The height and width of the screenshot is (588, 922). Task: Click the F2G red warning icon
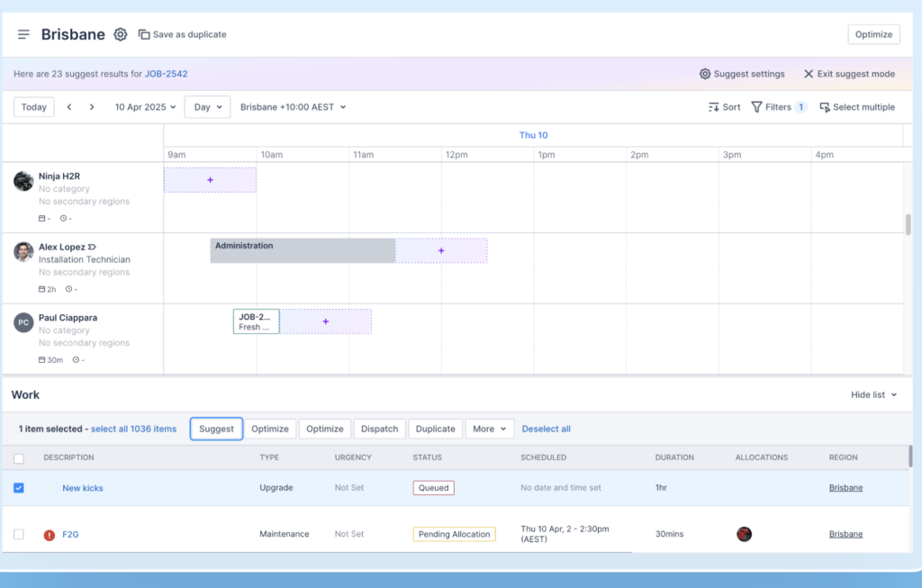[x=50, y=535]
